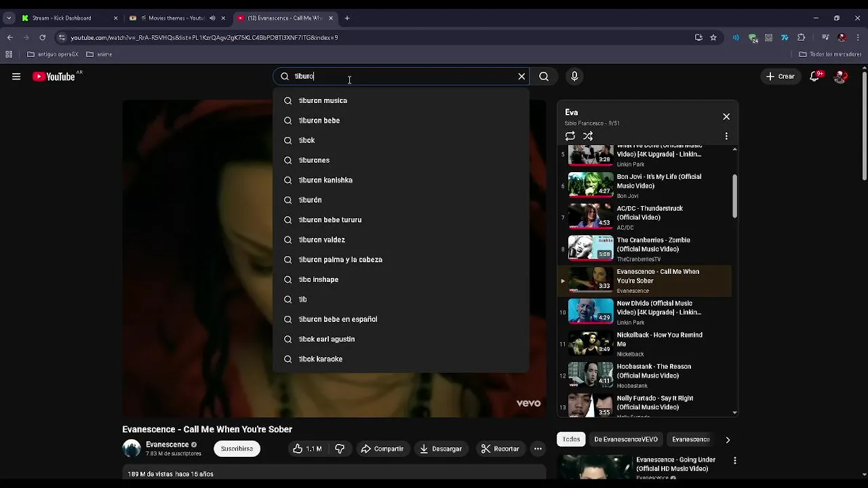Select the Todos filter chip
This screenshot has width=868, height=488.
pyautogui.click(x=572, y=439)
